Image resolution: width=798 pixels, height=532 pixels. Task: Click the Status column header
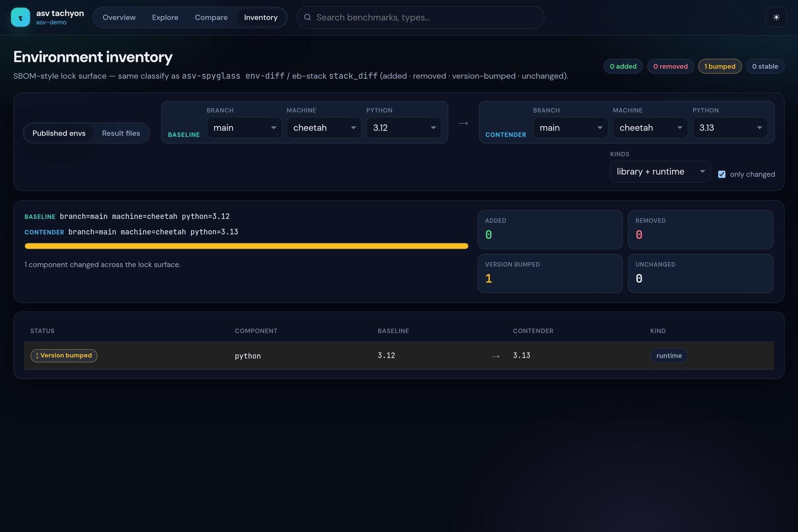click(x=42, y=331)
